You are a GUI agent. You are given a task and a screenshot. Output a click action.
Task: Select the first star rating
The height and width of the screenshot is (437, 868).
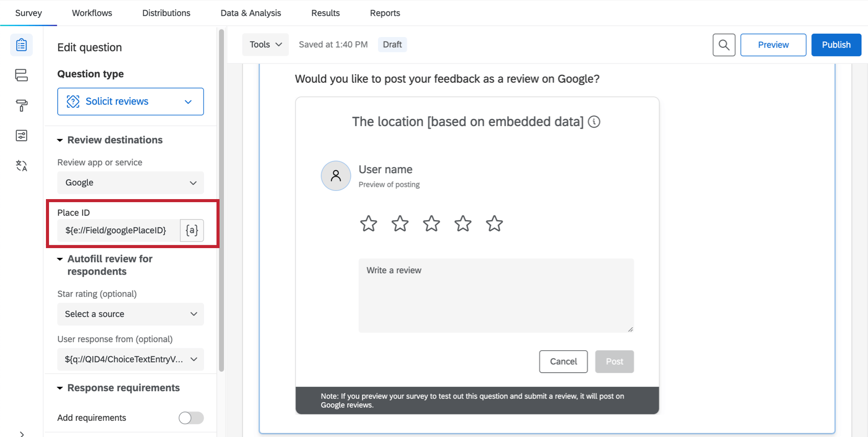click(x=369, y=223)
